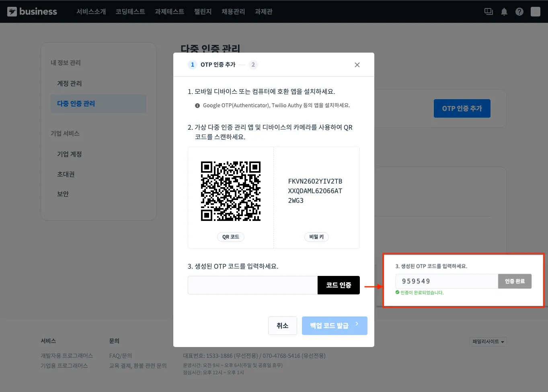This screenshot has height=392, width=548.
Task: Select the QR 코드 pill button
Action: click(x=231, y=237)
